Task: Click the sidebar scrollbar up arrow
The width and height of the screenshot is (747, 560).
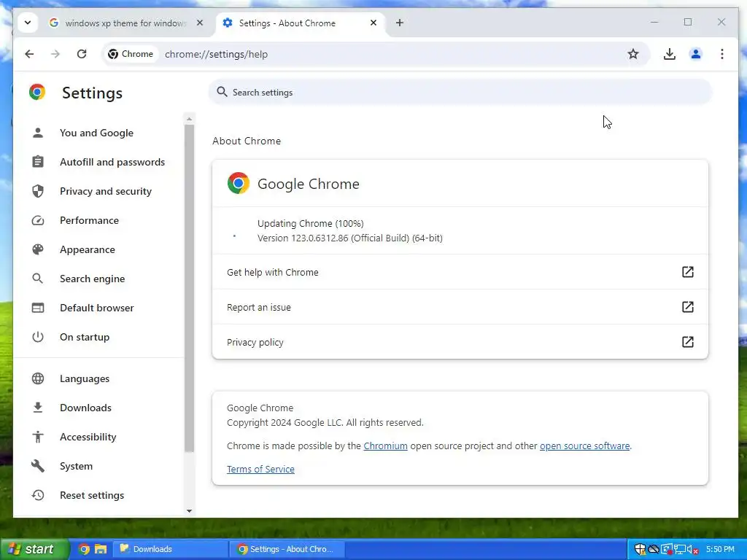Action: (x=189, y=119)
